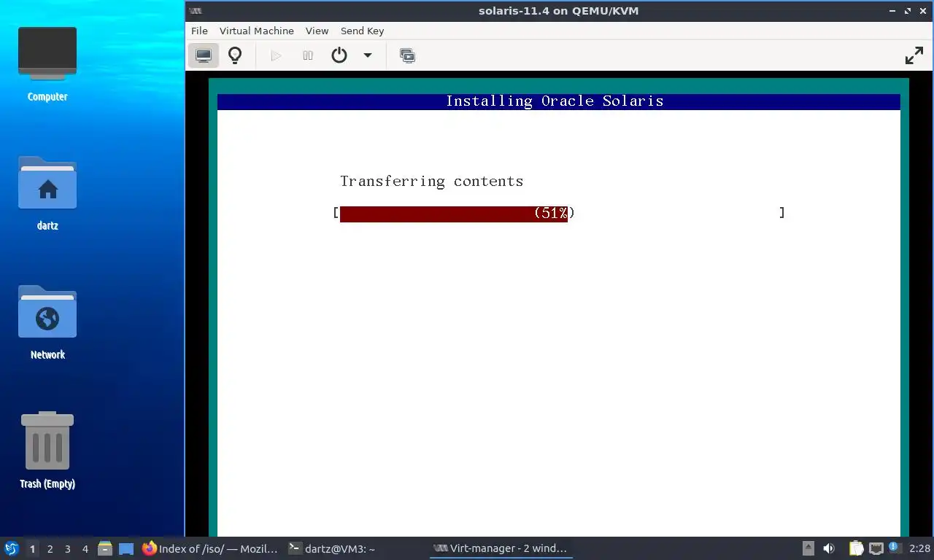934x560 pixels.
Task: Open the Virtual Machine menu
Action: point(256,31)
